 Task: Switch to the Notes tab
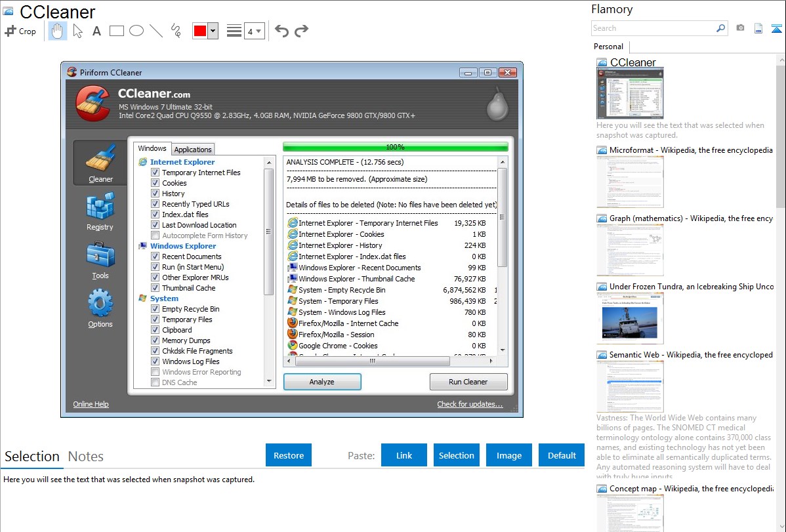click(x=86, y=457)
